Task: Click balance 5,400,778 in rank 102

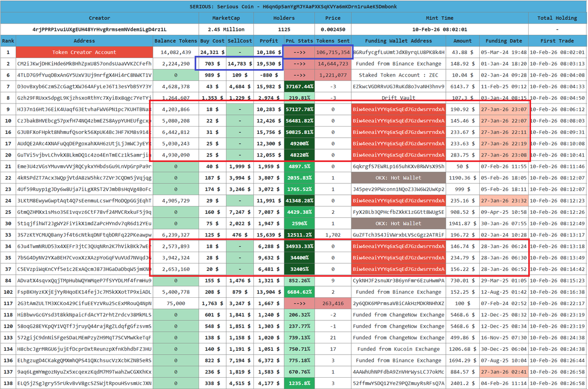Action: point(175,292)
